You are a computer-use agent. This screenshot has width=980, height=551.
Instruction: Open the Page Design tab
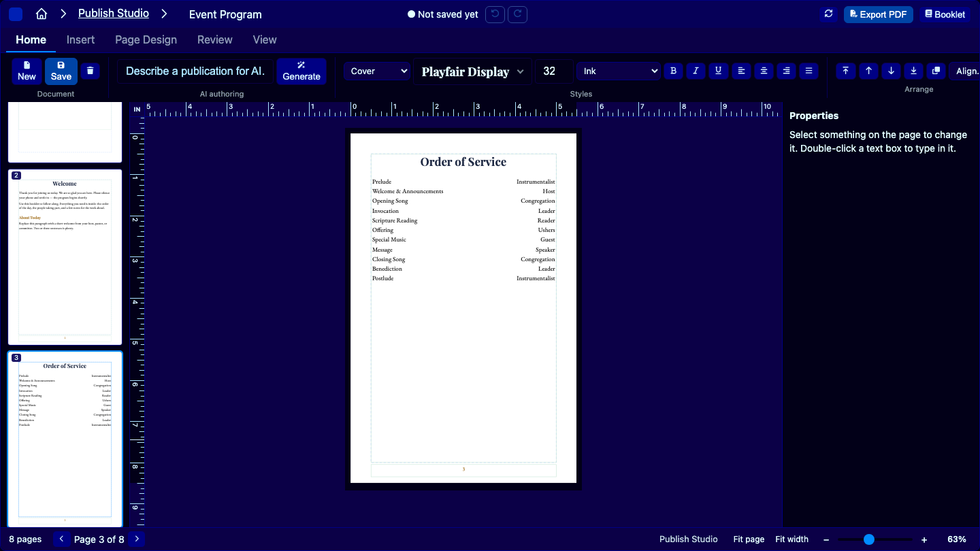point(146,39)
